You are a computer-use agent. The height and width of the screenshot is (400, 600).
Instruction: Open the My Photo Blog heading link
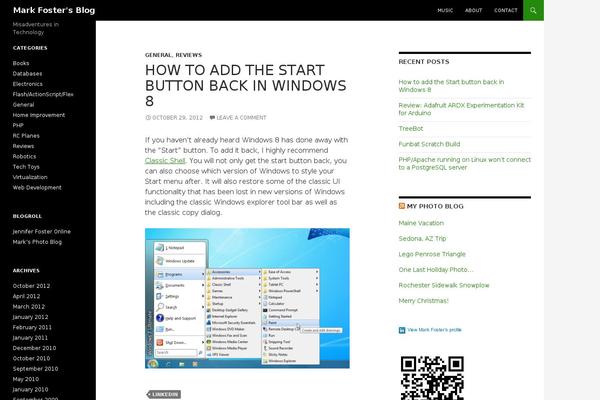435,206
